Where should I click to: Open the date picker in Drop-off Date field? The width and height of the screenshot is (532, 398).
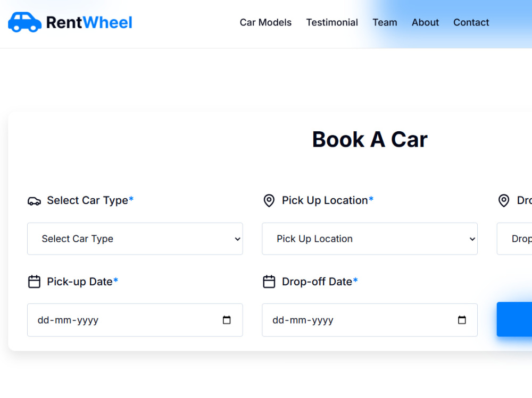pyautogui.click(x=462, y=320)
